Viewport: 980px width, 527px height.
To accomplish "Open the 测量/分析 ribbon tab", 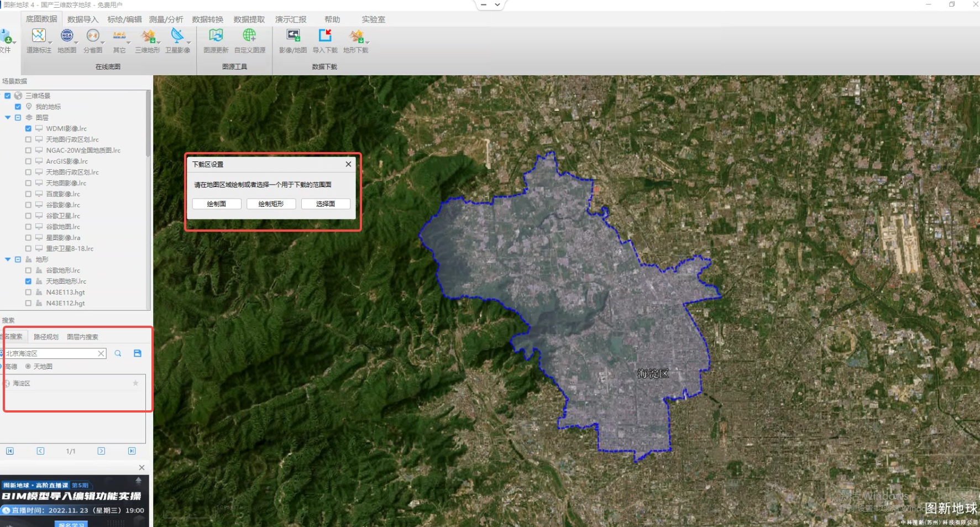I will pyautogui.click(x=166, y=19).
